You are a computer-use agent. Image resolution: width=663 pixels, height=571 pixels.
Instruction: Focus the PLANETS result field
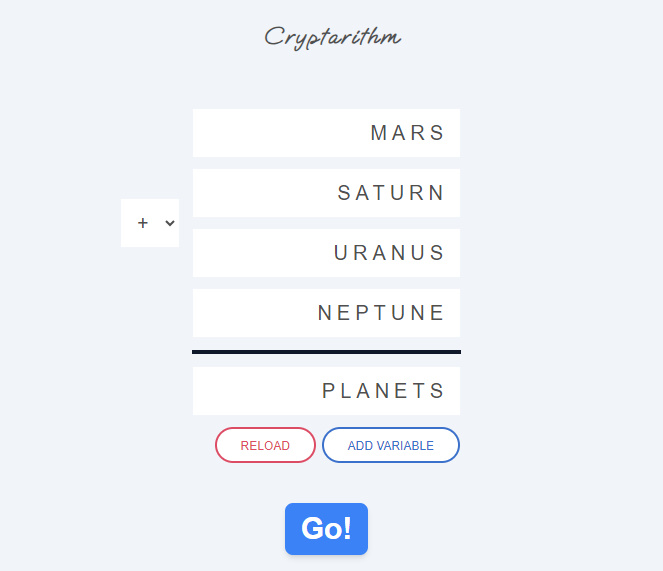326,391
